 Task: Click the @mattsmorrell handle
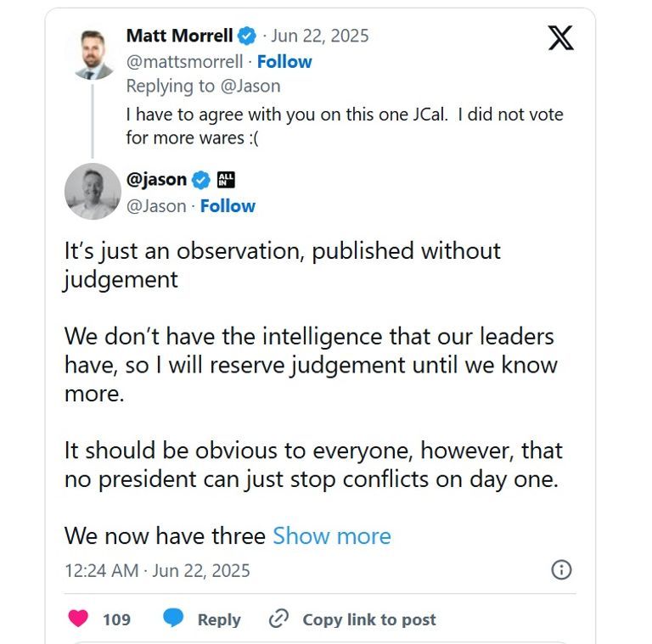click(184, 61)
